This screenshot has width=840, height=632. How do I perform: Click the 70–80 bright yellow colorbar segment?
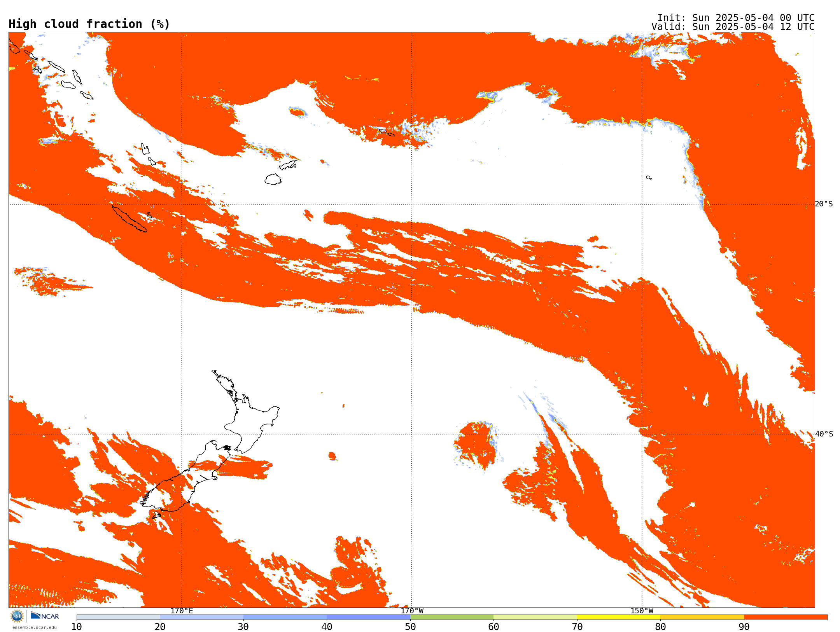coord(619,617)
